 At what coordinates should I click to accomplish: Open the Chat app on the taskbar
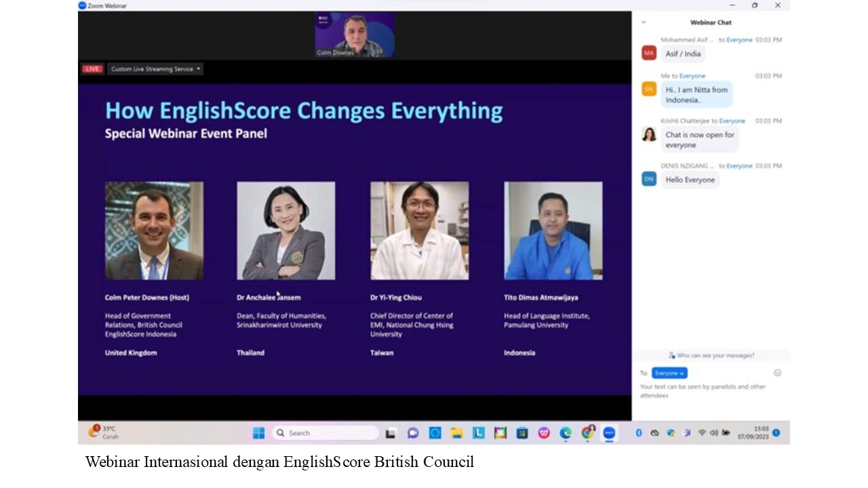[412, 433]
